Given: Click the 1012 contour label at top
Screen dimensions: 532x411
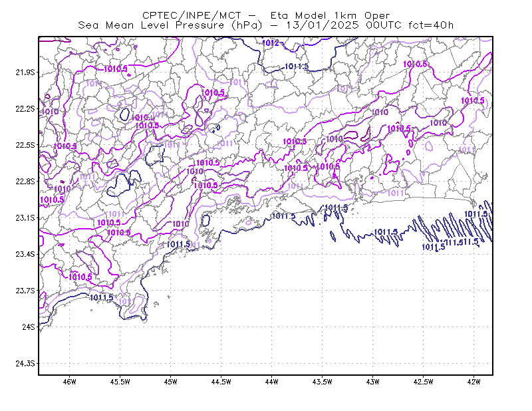Looking at the screenshot, I should coord(271,43).
